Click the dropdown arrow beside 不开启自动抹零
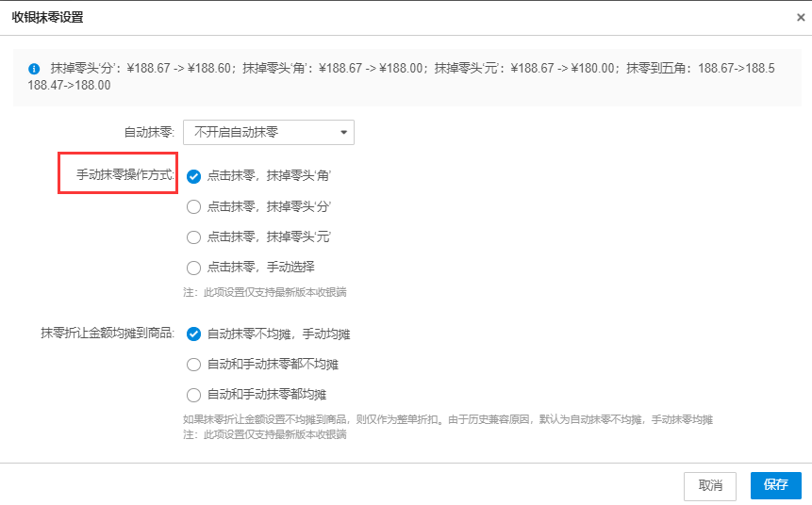The width and height of the screenshot is (812, 505). point(343,133)
